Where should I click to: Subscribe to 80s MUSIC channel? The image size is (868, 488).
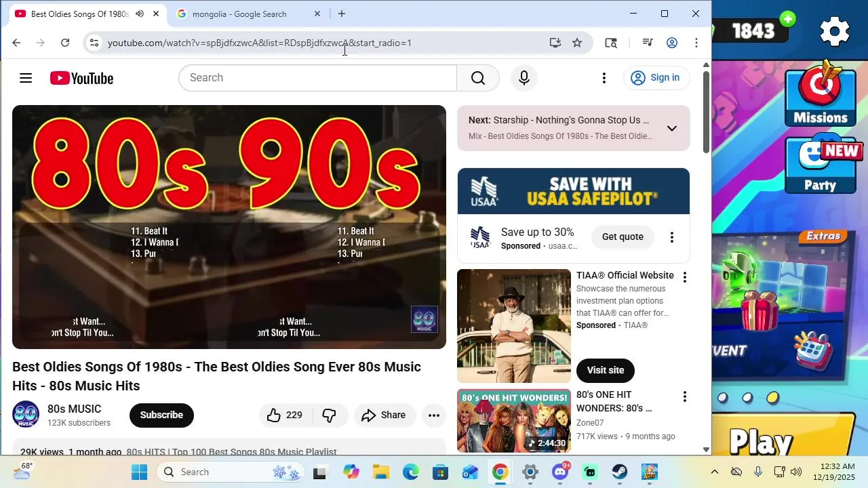tap(161, 415)
